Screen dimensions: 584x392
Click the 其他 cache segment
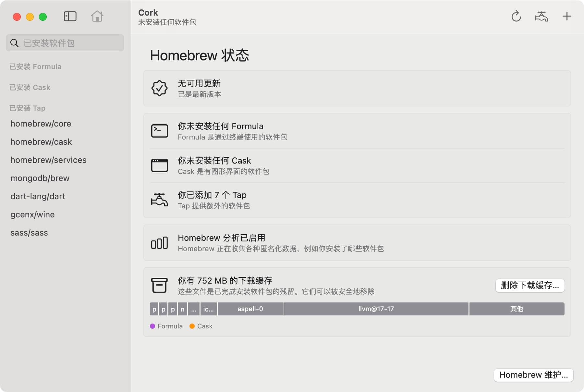click(517, 309)
